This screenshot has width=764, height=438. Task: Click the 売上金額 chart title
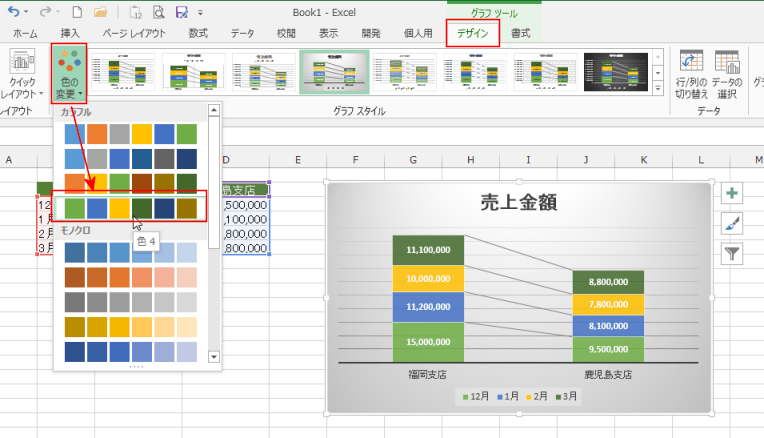(x=519, y=203)
